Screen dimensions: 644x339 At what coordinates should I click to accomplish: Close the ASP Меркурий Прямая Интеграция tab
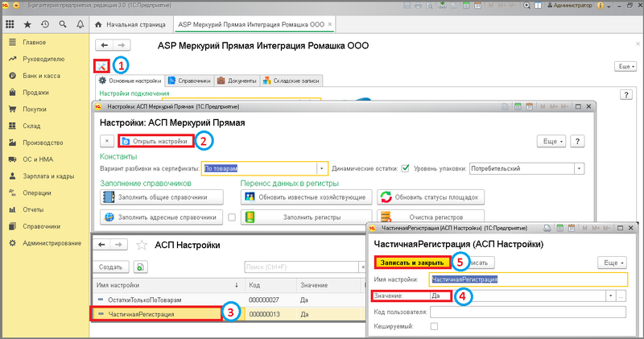point(329,24)
